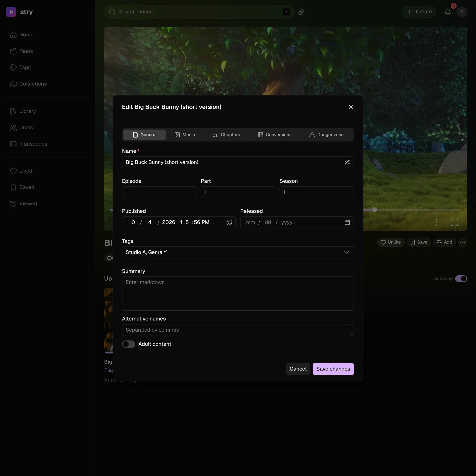
Task: Open the more actions ellipsis button
Action: coord(463,242)
